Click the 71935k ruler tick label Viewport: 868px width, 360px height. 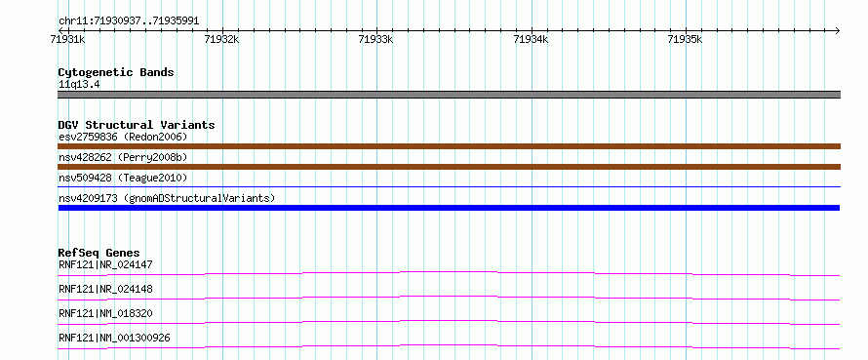pyautogui.click(x=686, y=39)
